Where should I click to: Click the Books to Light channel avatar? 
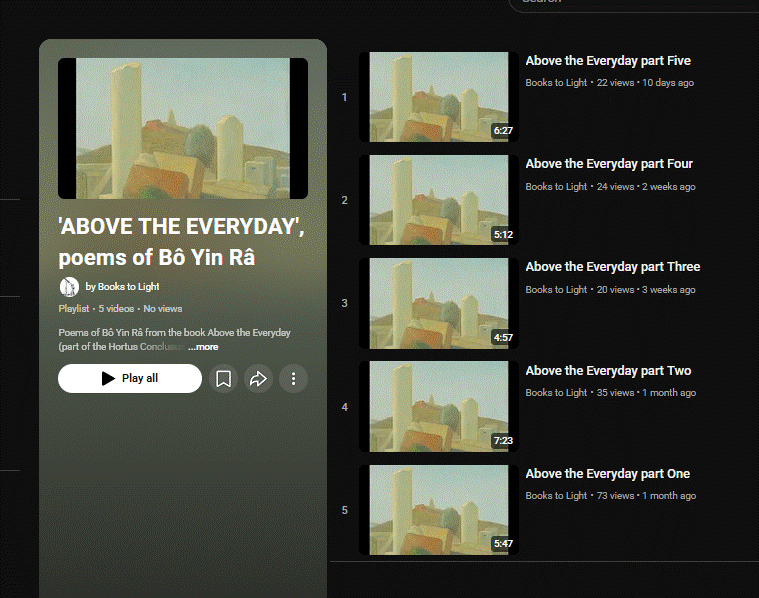(69, 287)
